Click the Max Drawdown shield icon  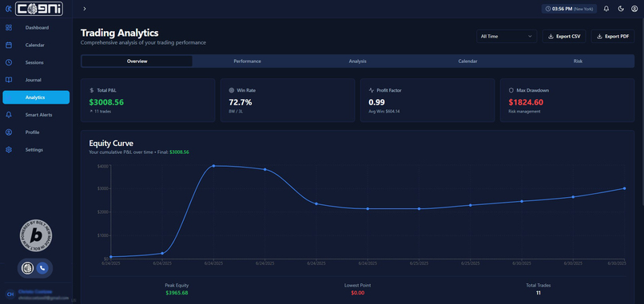click(x=511, y=90)
